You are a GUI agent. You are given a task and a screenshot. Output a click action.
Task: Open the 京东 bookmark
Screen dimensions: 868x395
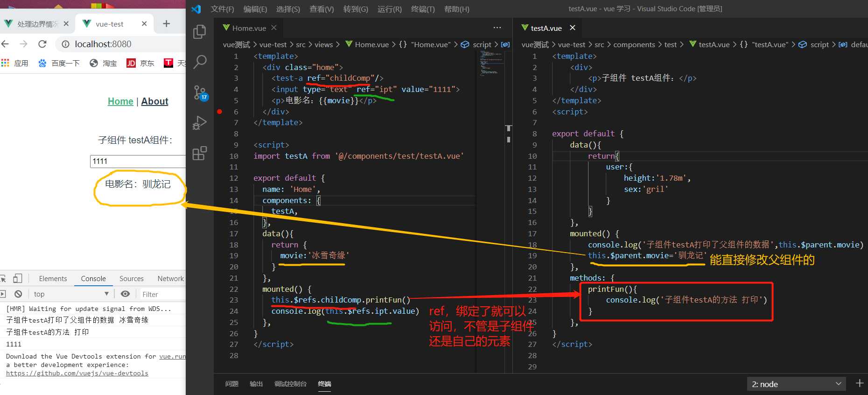[x=140, y=63]
